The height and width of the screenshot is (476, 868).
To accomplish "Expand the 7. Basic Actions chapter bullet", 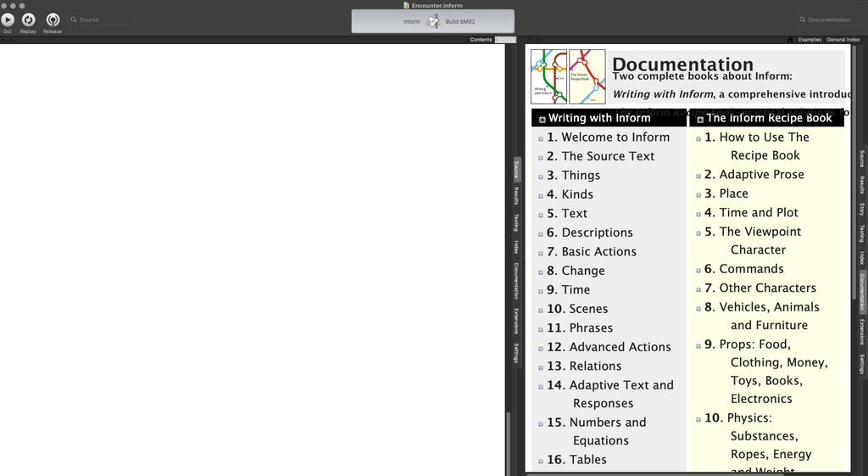I will tap(541, 254).
